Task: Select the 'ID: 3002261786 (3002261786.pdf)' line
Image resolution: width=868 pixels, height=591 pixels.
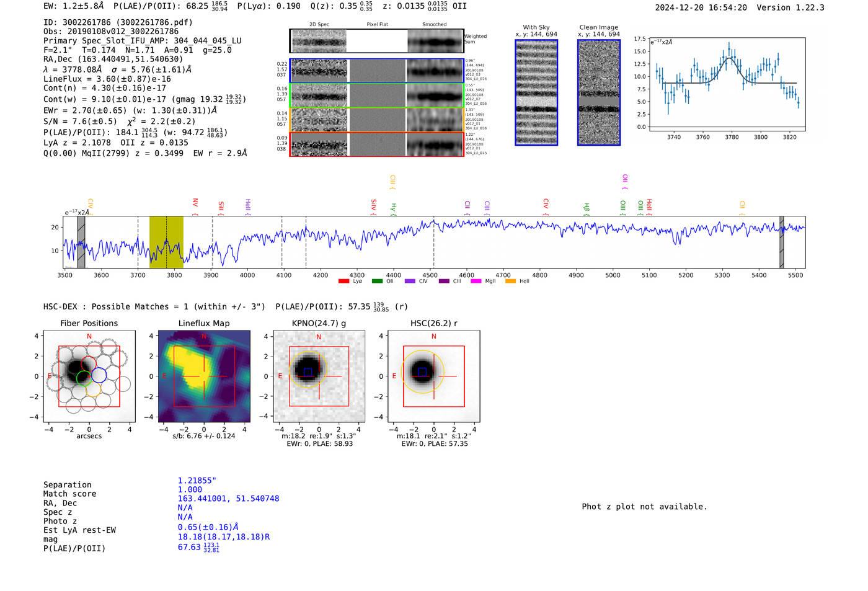Action: point(118,22)
